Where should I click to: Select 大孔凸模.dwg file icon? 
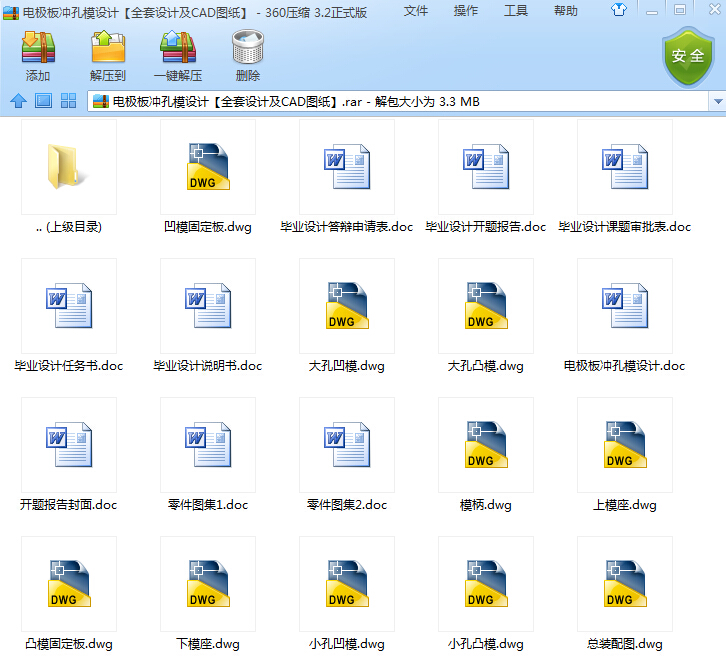pyautogui.click(x=486, y=306)
